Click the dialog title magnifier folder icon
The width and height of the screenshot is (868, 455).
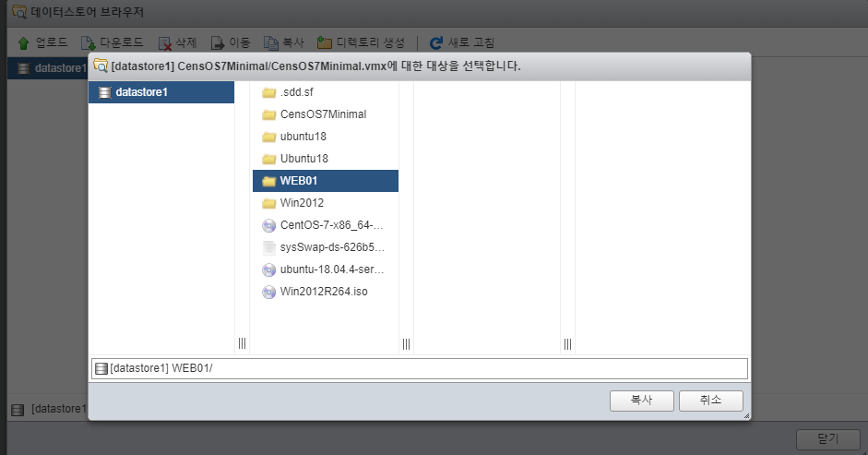click(101, 66)
